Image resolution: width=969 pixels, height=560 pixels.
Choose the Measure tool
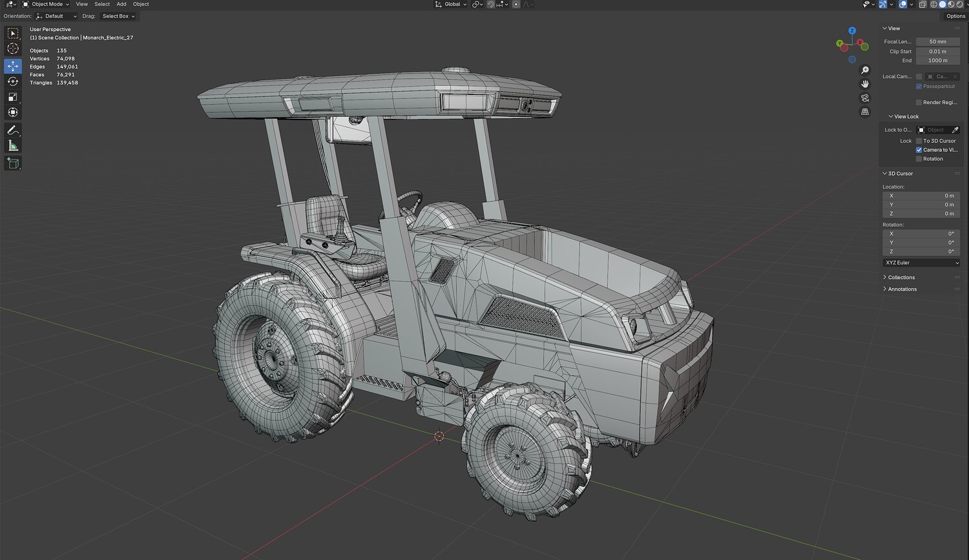pos(13,146)
